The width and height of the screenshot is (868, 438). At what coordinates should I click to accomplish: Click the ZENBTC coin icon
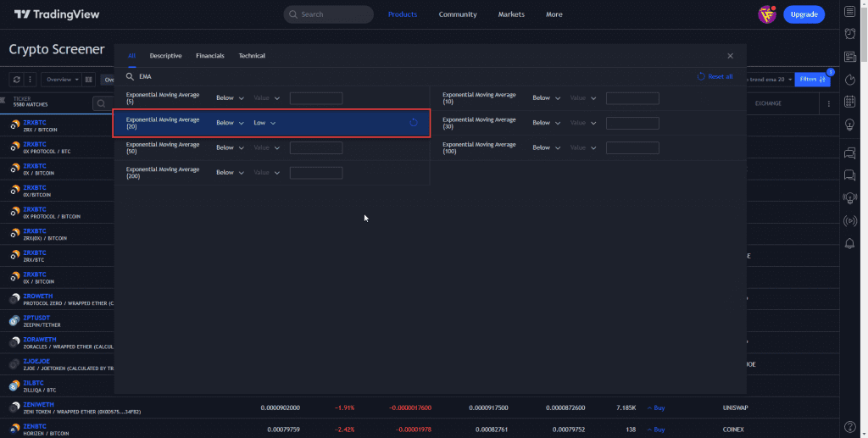(x=15, y=430)
